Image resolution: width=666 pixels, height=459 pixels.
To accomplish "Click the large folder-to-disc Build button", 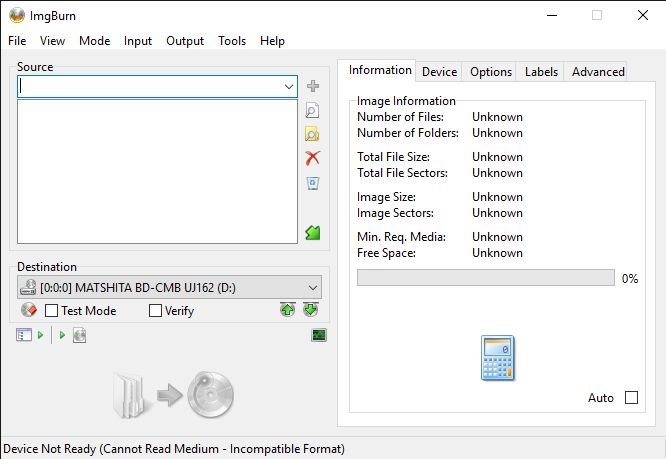I will point(173,395).
